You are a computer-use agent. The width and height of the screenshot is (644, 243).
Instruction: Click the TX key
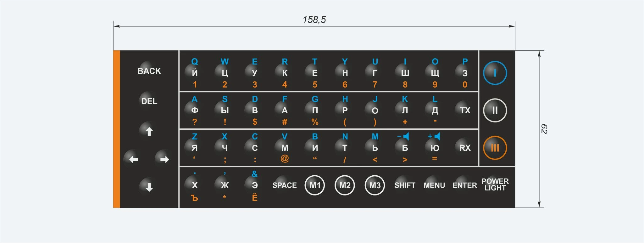(465, 110)
